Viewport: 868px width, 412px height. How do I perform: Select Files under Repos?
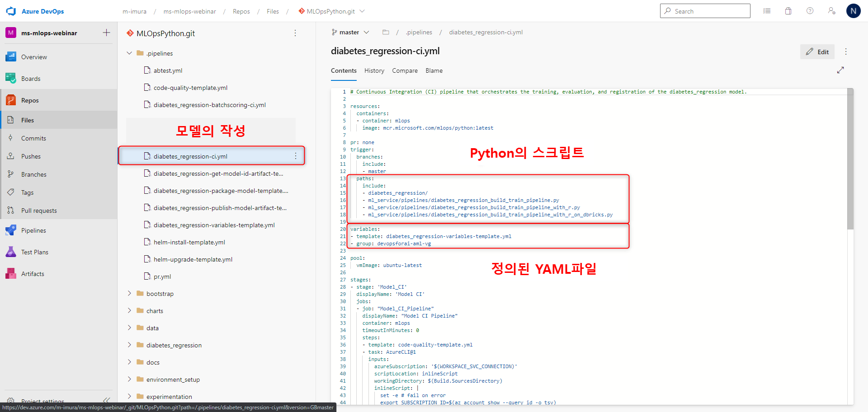(x=59, y=120)
